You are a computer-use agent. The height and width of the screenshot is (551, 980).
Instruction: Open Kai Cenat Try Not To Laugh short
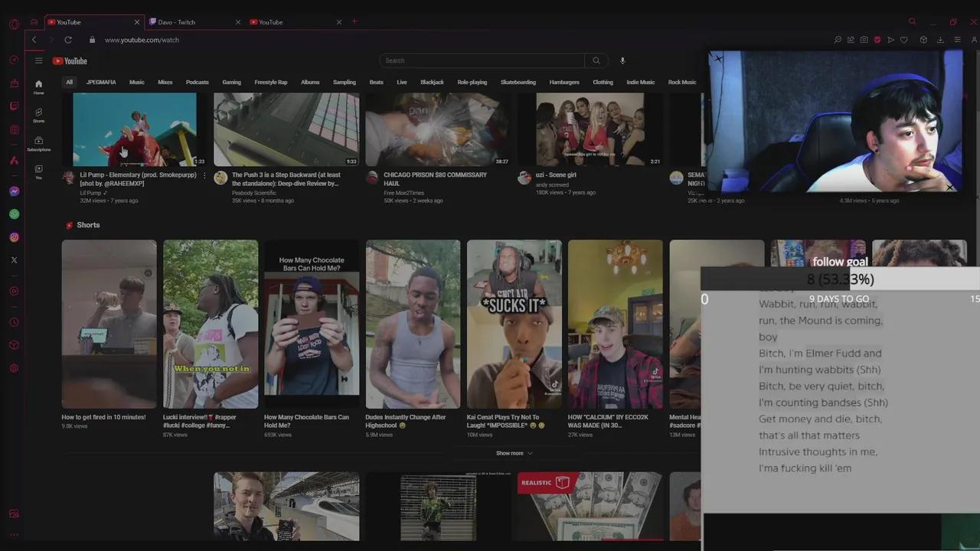tap(514, 324)
